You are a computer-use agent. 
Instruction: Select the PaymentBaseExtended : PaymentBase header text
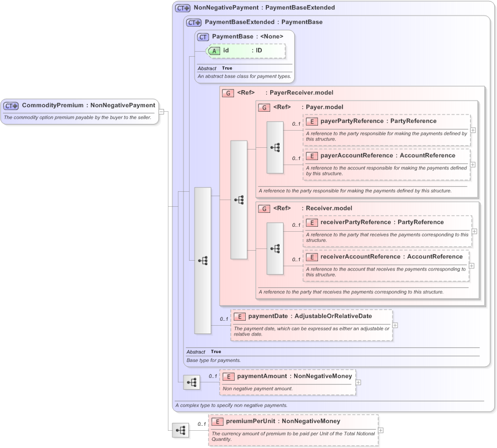[264, 22]
